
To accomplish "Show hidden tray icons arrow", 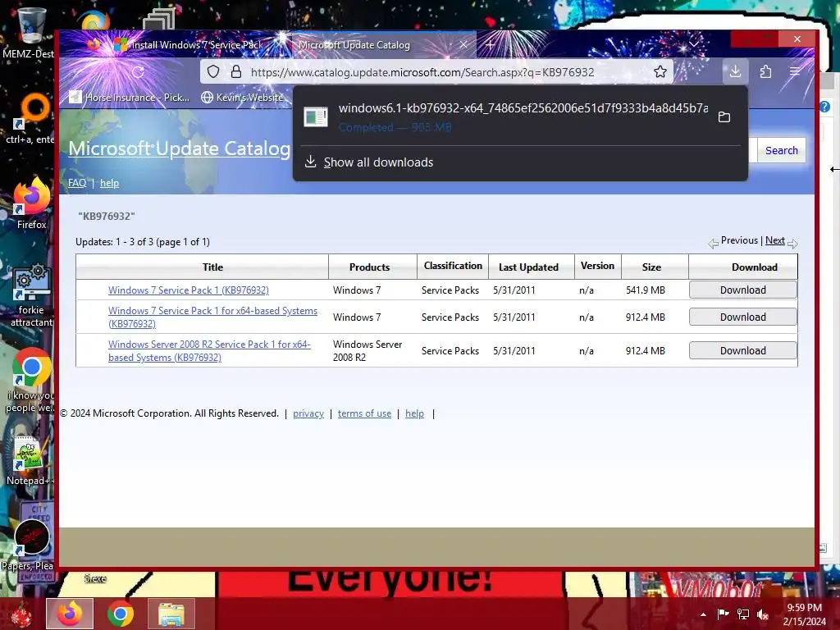I will [703, 614].
